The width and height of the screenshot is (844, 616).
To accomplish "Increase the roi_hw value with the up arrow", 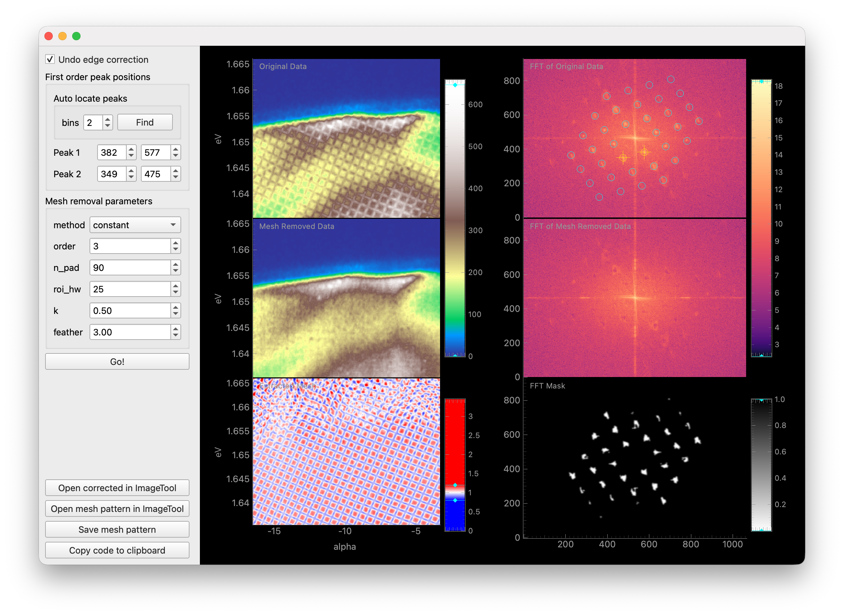I will 176,286.
